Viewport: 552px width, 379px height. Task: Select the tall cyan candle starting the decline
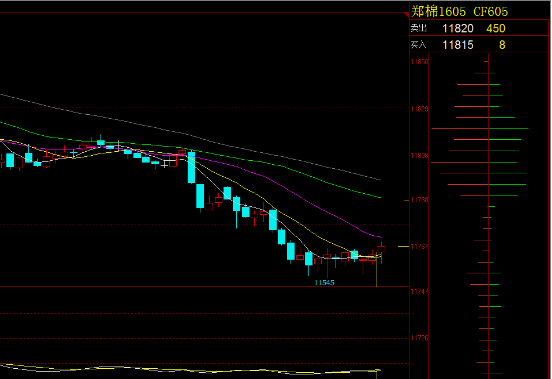click(192, 167)
